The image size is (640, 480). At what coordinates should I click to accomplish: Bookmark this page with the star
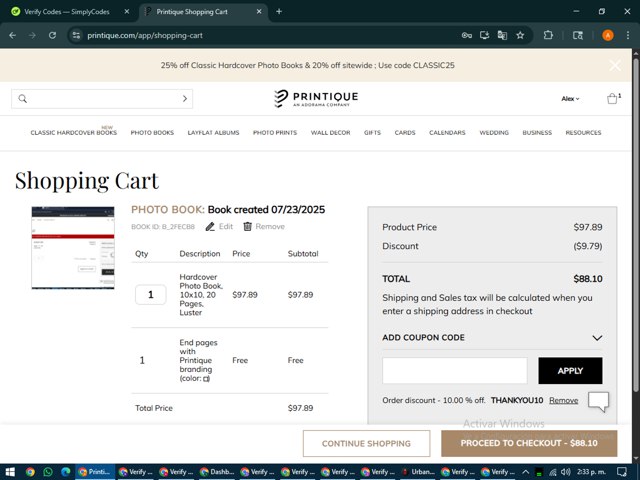520,36
